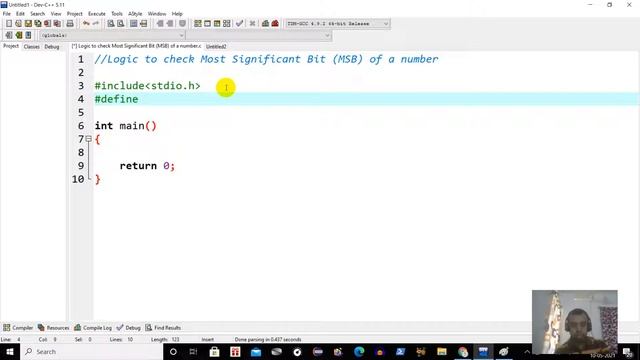The image size is (640, 360).
Task: Click the Rebuild All toolbar icon
Action: pyautogui.click(x=227, y=24)
